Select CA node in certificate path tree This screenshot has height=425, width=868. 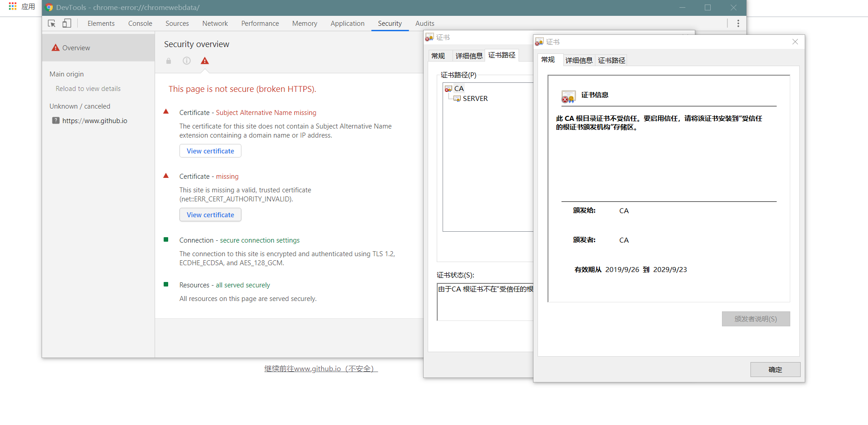(459, 89)
